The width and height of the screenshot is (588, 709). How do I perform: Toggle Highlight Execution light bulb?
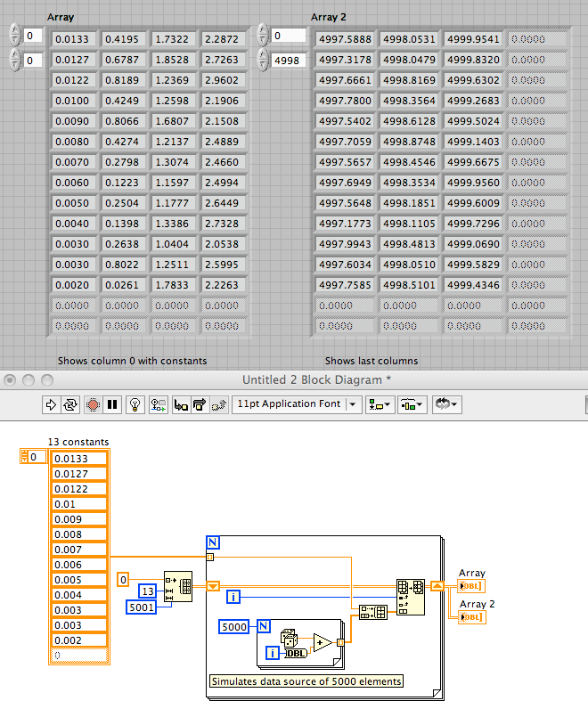[135, 404]
